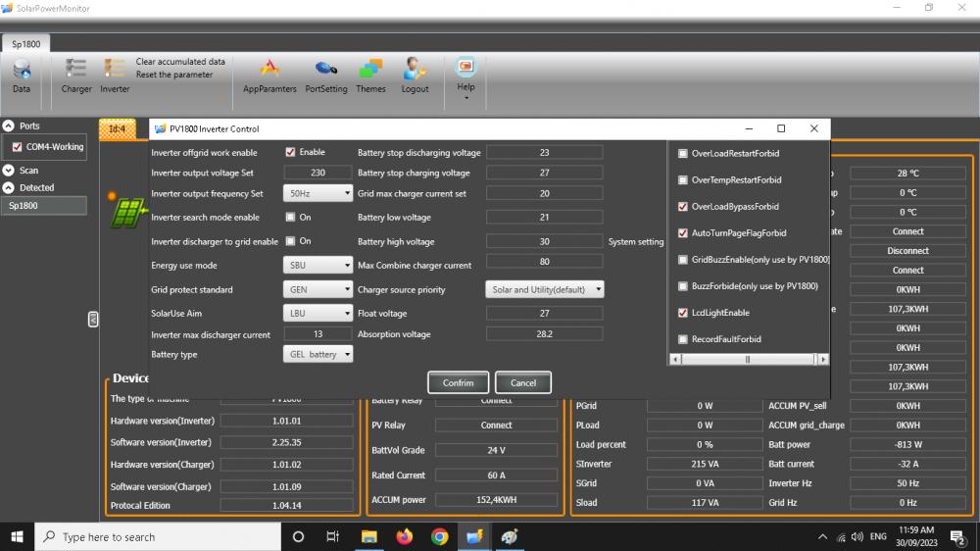980x551 pixels.
Task: Edit Inverter max discharger current field
Action: coord(318,334)
